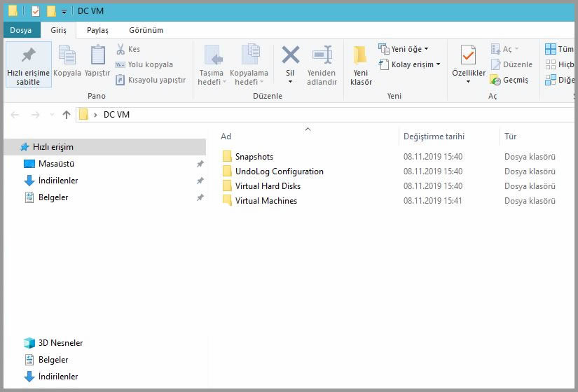
Task: Click the Kopyala icon in the ribbon
Action: click(x=67, y=55)
